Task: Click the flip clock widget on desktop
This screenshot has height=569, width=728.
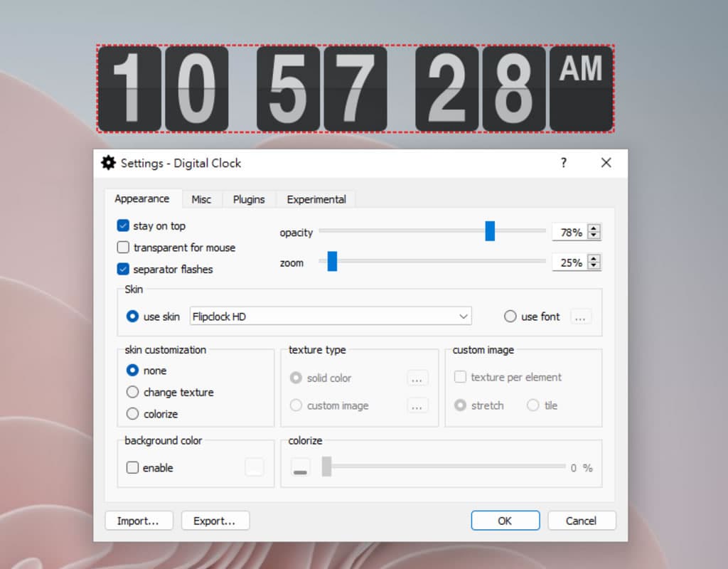Action: tap(355, 89)
